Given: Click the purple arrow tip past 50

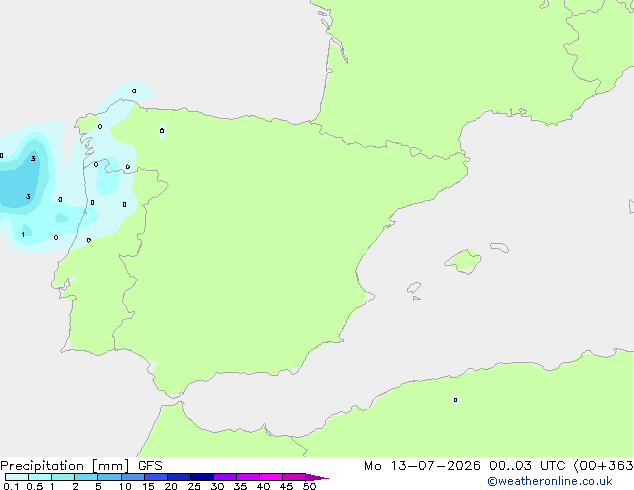Looking at the screenshot, I should pos(317,477).
